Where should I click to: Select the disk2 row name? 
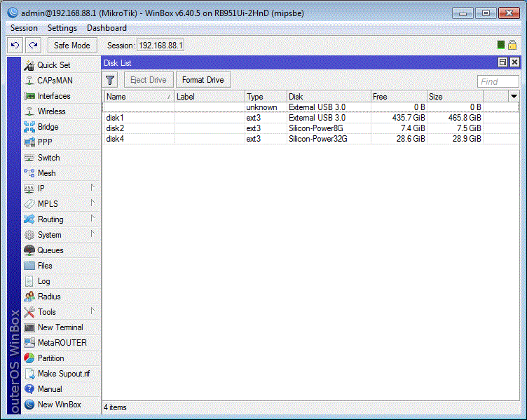115,128
